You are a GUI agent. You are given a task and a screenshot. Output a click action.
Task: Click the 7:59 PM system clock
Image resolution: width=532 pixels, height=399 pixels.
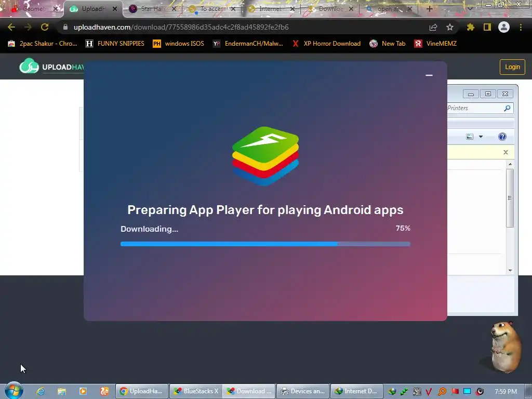coord(506,392)
